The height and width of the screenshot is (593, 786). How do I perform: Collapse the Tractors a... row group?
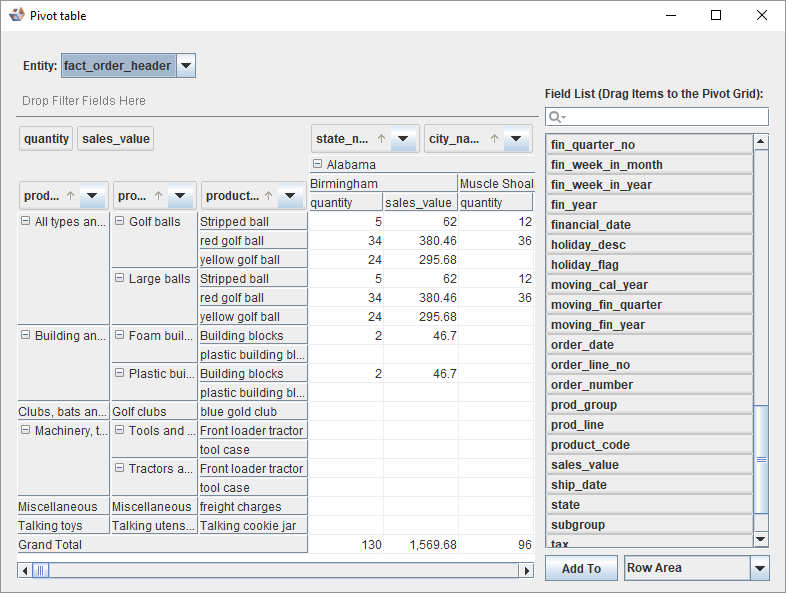click(x=119, y=469)
